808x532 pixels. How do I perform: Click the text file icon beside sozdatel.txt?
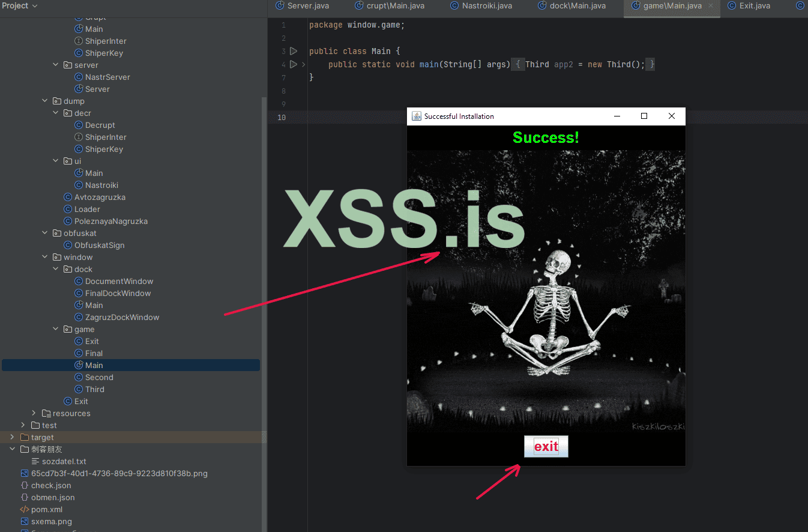click(35, 461)
